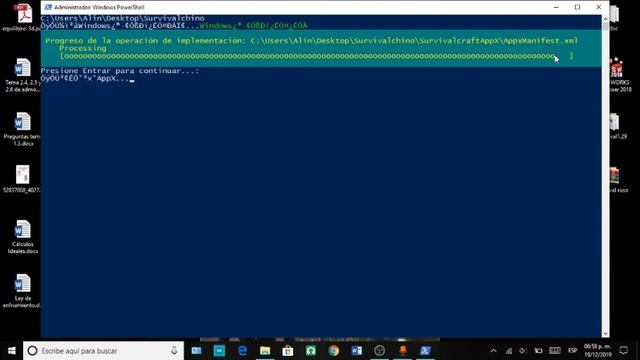Open Microsoft Edge from the taskbar
Screen dimensions: 640x360
tap(242, 351)
